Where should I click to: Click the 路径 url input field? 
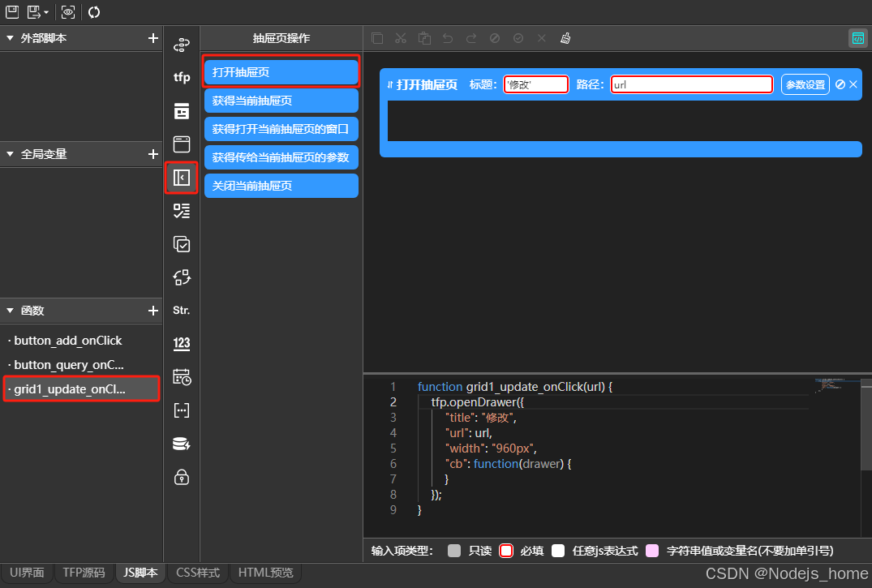(692, 84)
